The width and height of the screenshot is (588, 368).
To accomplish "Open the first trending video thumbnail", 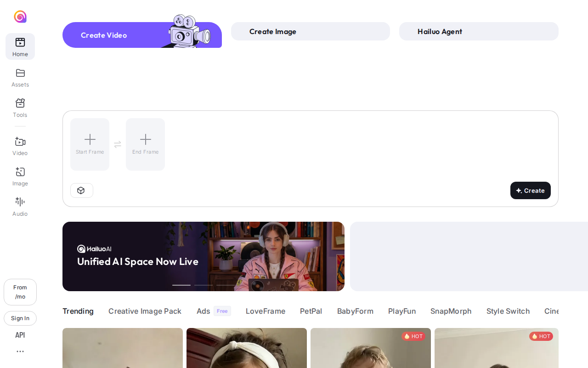I will pyautogui.click(x=123, y=348).
